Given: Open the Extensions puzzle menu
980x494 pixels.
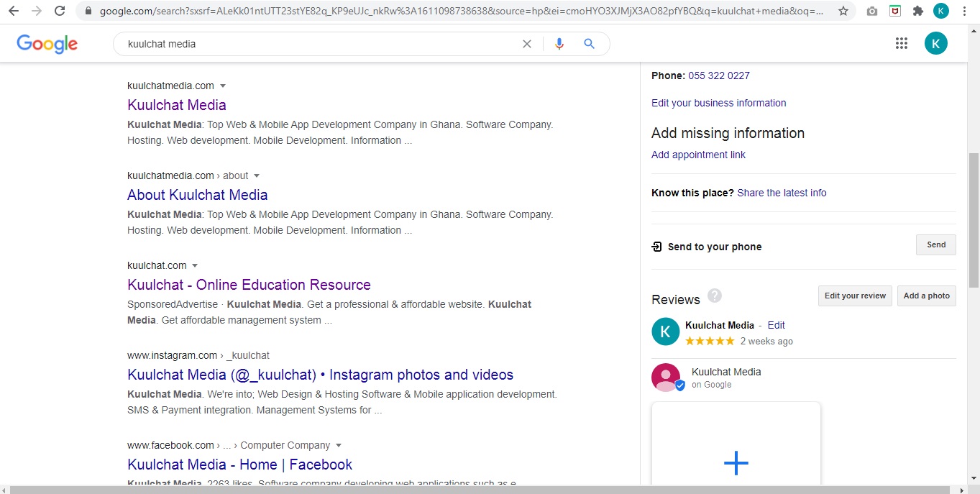Looking at the screenshot, I should tap(918, 12).
